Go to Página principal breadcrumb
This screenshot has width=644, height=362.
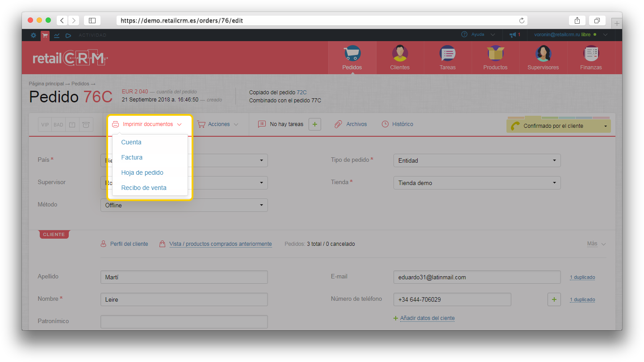tap(46, 84)
